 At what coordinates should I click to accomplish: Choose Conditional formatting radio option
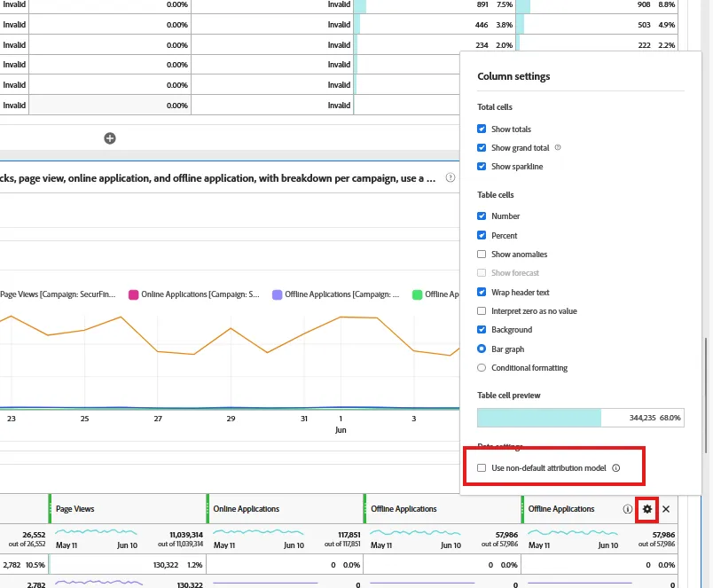point(482,367)
